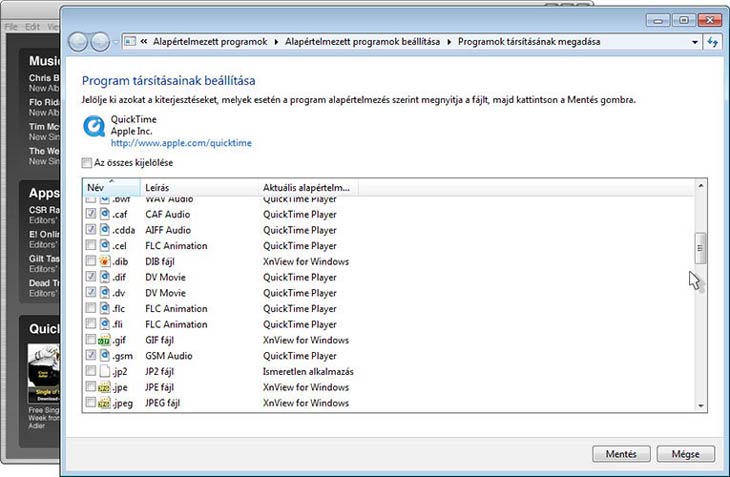Viewport: 730px width, 477px height.
Task: Open the apple.com/quicktime link
Action: tap(181, 143)
